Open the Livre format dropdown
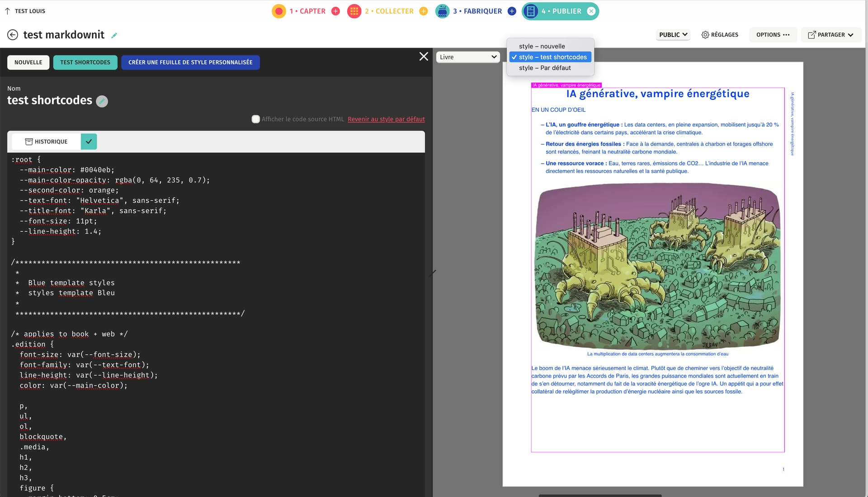The width and height of the screenshot is (868, 497). pos(468,57)
